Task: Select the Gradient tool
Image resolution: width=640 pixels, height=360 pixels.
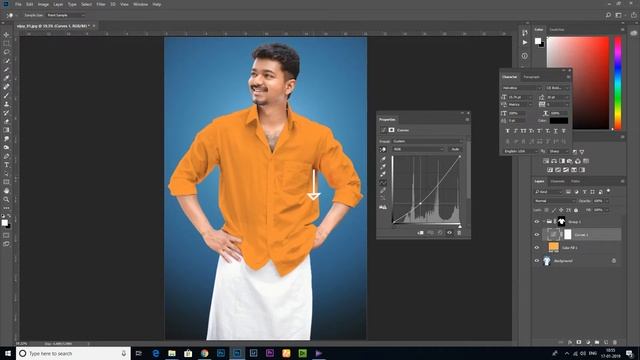Action: pos(6,130)
